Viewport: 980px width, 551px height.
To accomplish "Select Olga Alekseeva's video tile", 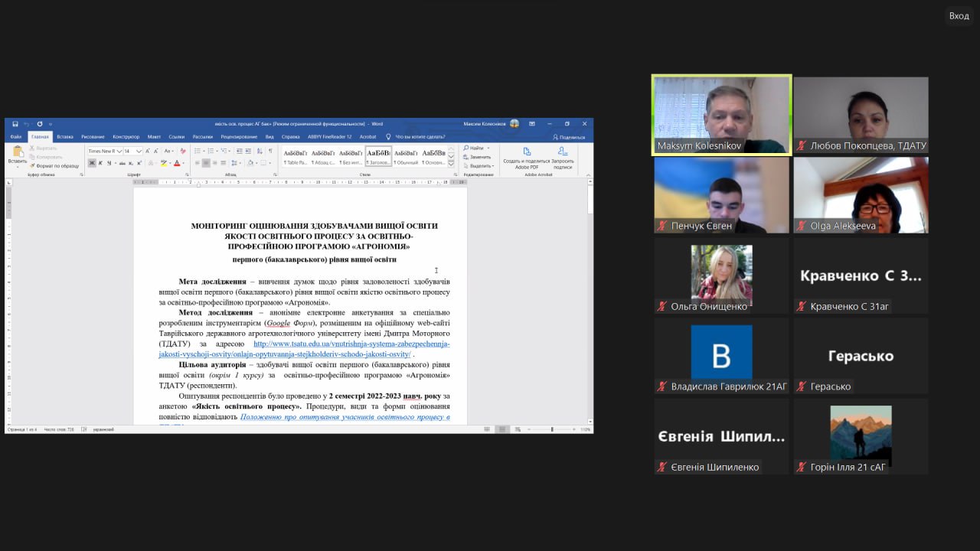I will pyautogui.click(x=861, y=195).
